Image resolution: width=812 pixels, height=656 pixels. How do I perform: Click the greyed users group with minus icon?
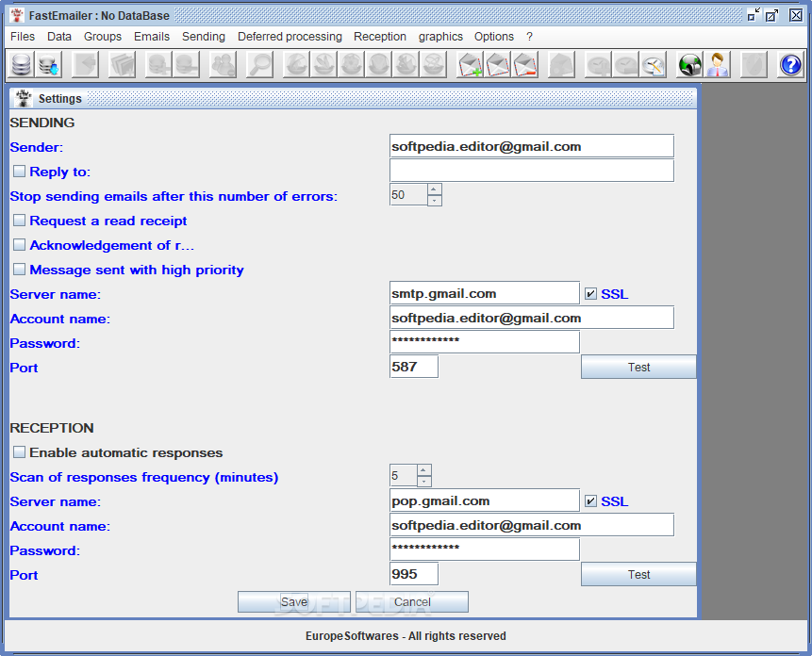point(224,65)
